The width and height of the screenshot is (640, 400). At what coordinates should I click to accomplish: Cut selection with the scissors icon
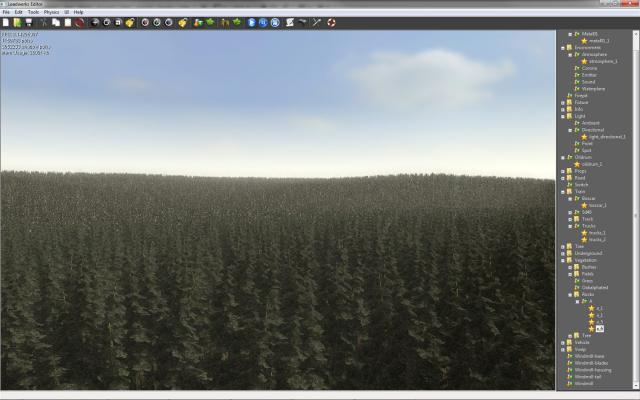point(44,22)
